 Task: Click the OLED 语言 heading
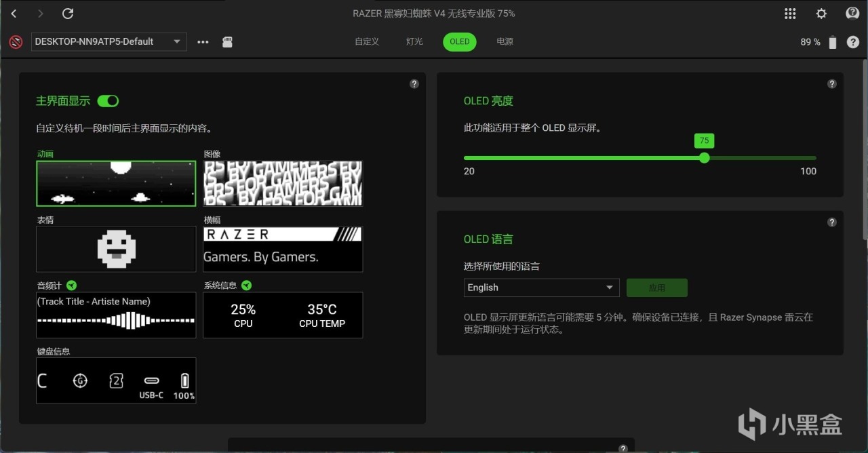pyautogui.click(x=488, y=239)
